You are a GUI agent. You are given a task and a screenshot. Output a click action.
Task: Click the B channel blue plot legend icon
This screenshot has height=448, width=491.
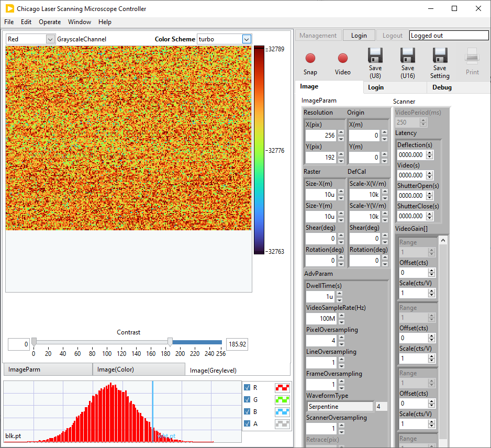[282, 412]
